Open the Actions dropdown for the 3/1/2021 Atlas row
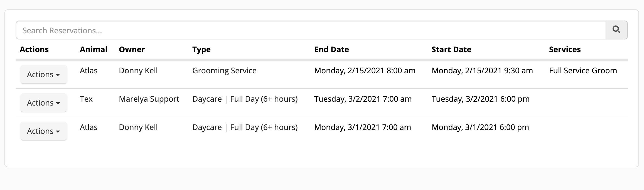The image size is (644, 190). point(43,131)
